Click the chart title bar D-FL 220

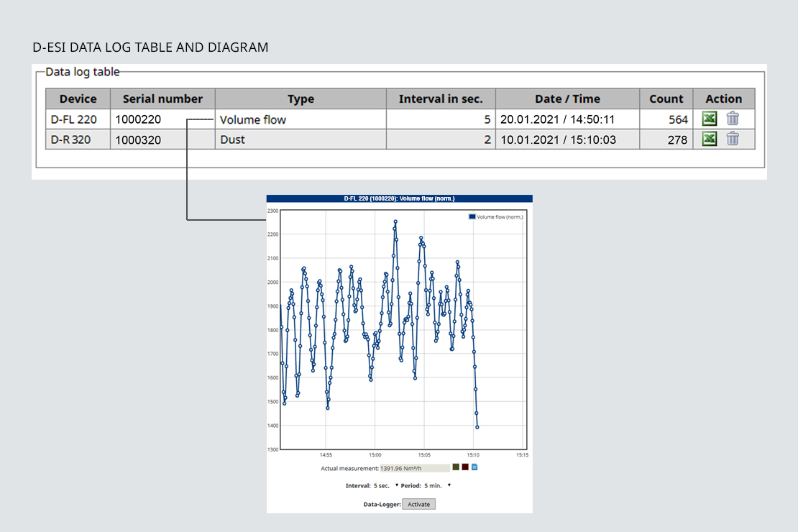399,198
